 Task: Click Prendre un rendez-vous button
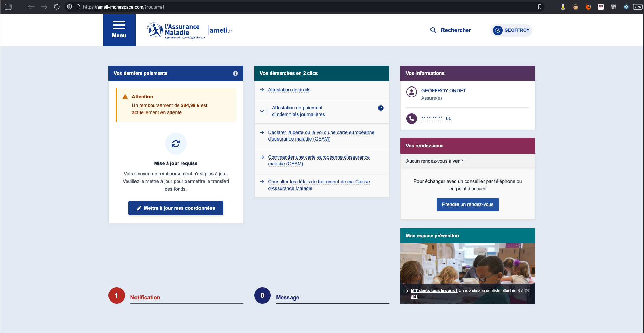467,204
